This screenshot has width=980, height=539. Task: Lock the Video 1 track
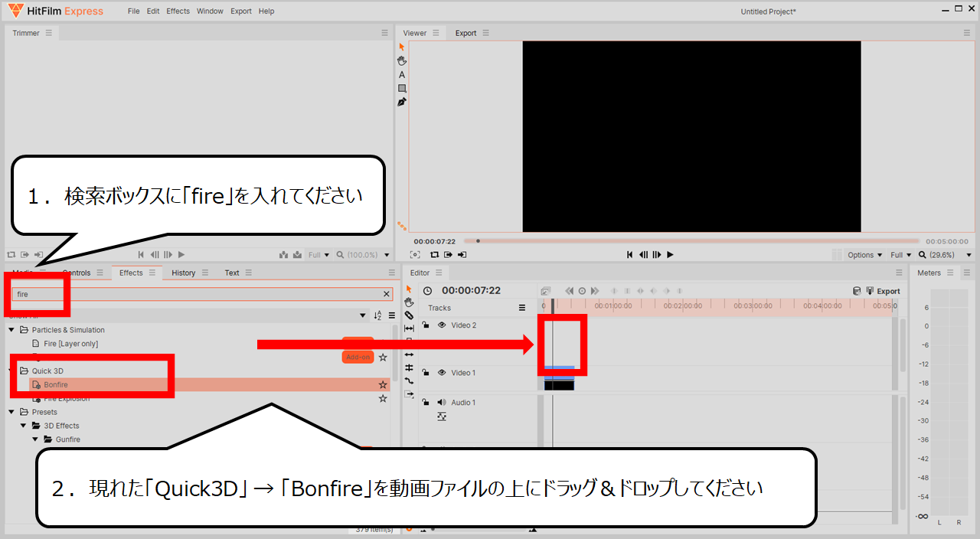pyautogui.click(x=426, y=373)
